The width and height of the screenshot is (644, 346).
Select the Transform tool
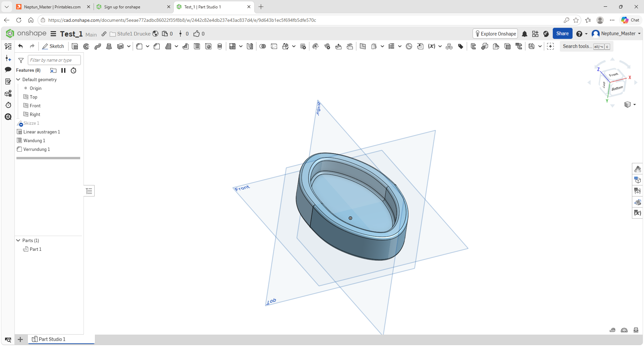pos(285,46)
